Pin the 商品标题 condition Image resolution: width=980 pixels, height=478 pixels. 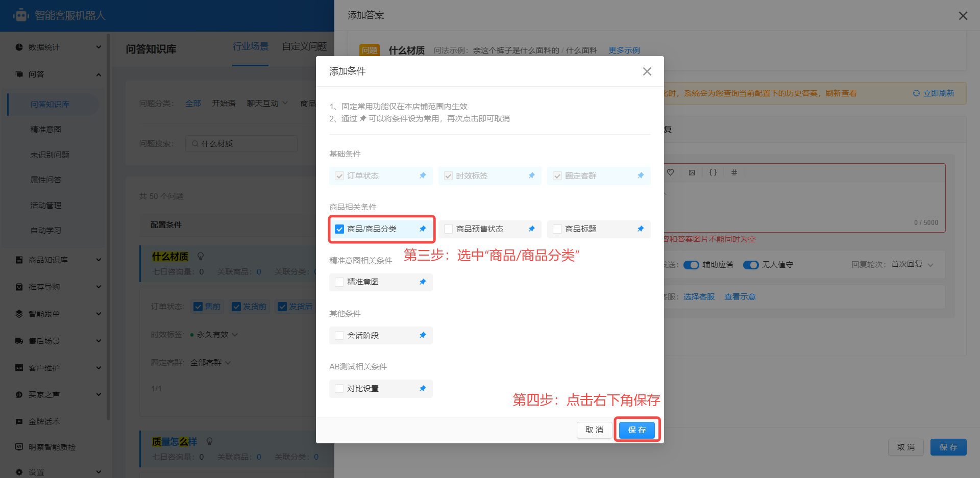(x=641, y=229)
